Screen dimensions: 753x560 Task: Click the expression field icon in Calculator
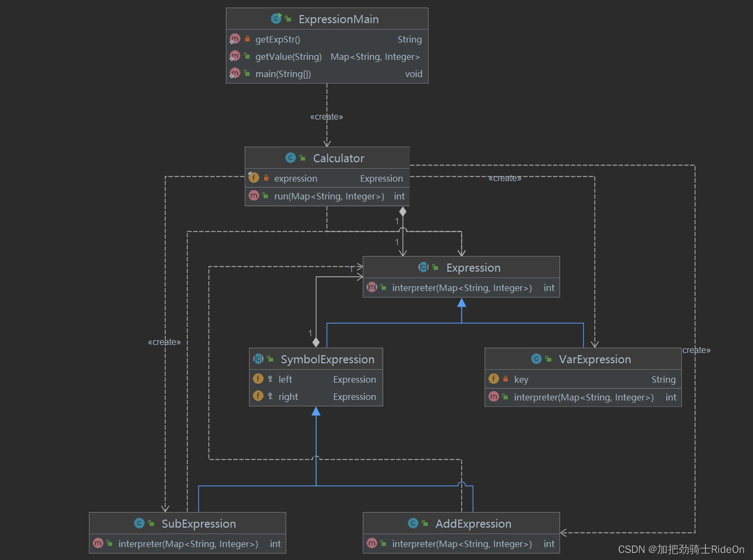(253, 177)
